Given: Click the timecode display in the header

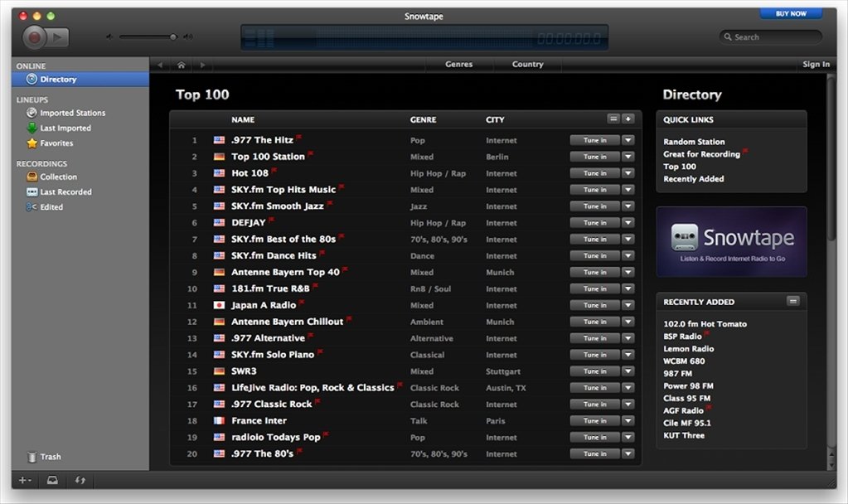Looking at the screenshot, I should click(x=569, y=38).
